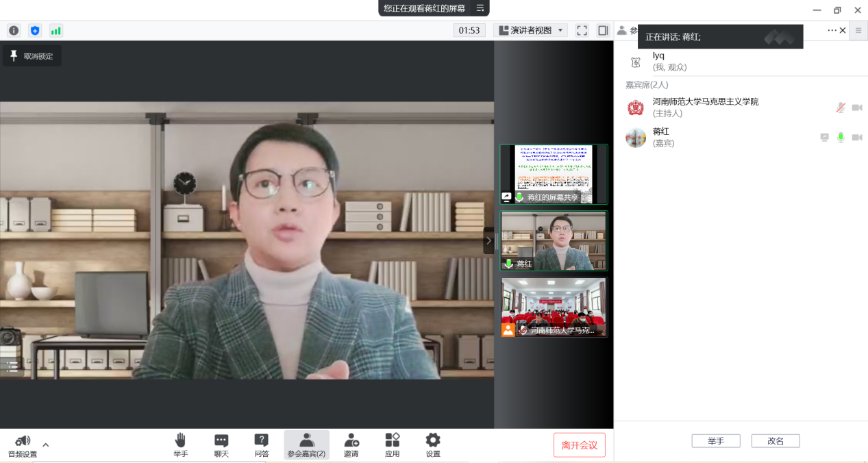Viewport: 868px width, 463px height.
Task: Select the 蒋红的屏幕共享 thumbnail
Action: [x=554, y=174]
